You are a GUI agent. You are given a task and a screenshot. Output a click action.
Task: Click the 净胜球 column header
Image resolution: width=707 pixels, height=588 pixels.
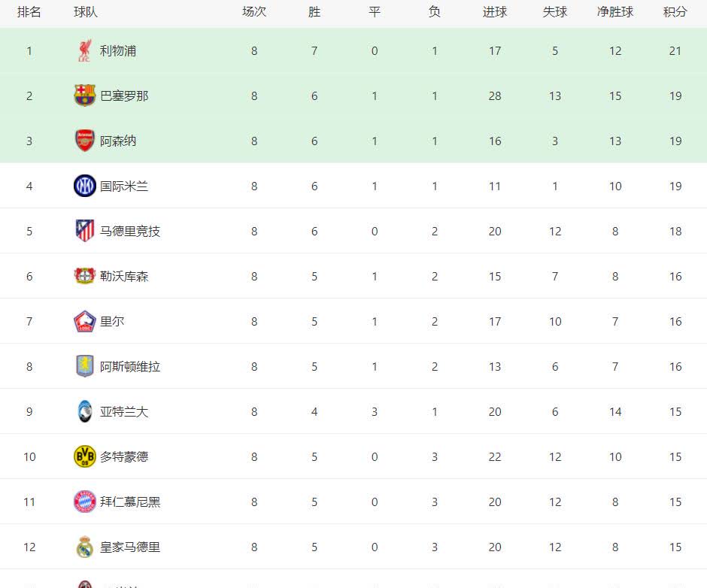click(614, 13)
